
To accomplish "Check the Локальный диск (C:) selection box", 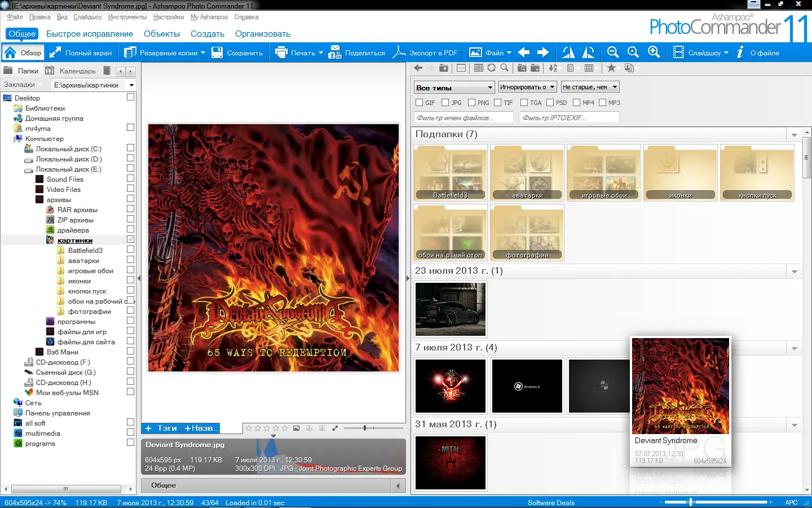I will coord(130,148).
